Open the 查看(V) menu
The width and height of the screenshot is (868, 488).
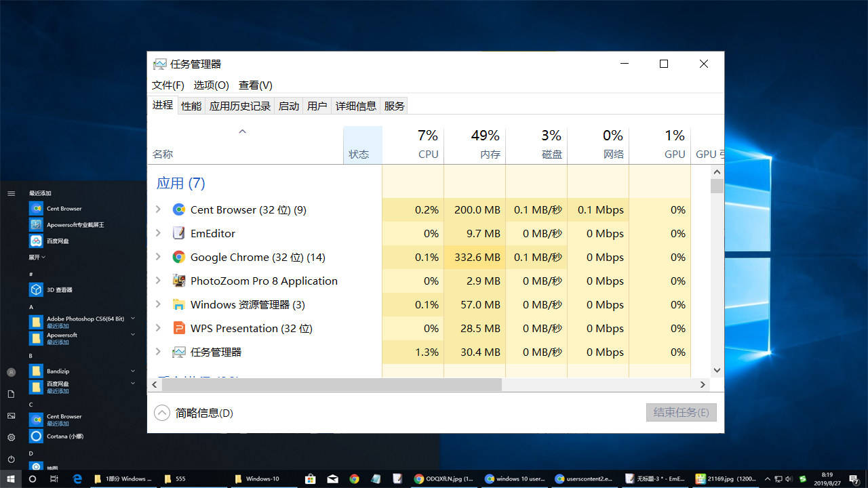pyautogui.click(x=255, y=85)
